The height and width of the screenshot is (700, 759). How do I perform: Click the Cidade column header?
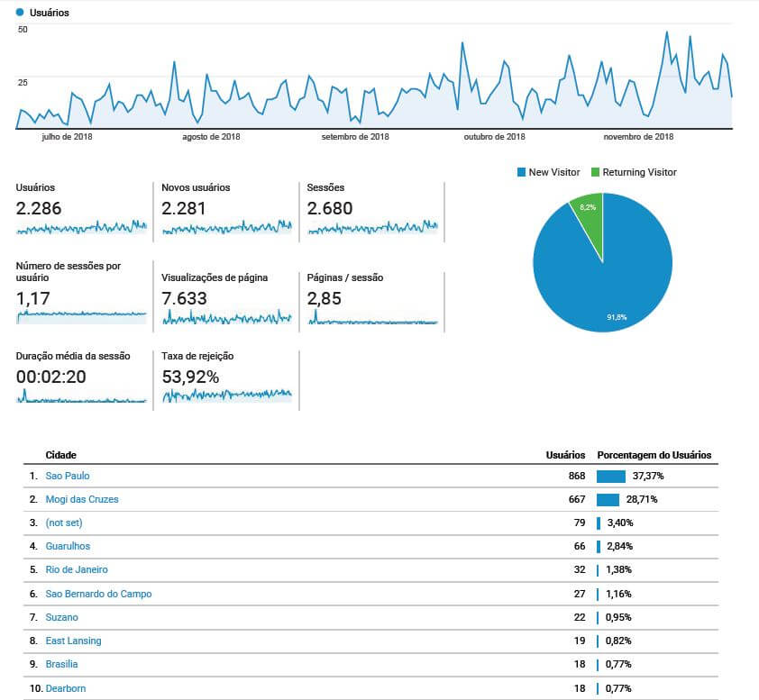[60, 455]
